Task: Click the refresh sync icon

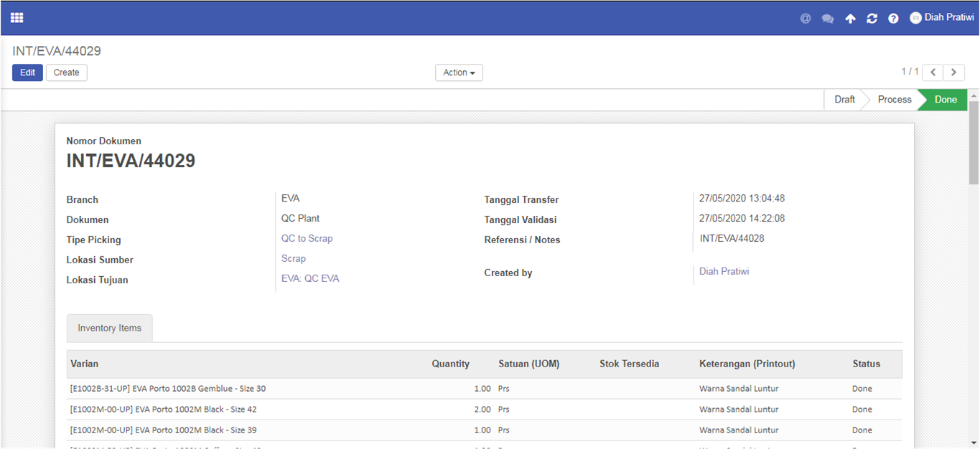Action: tap(872, 19)
